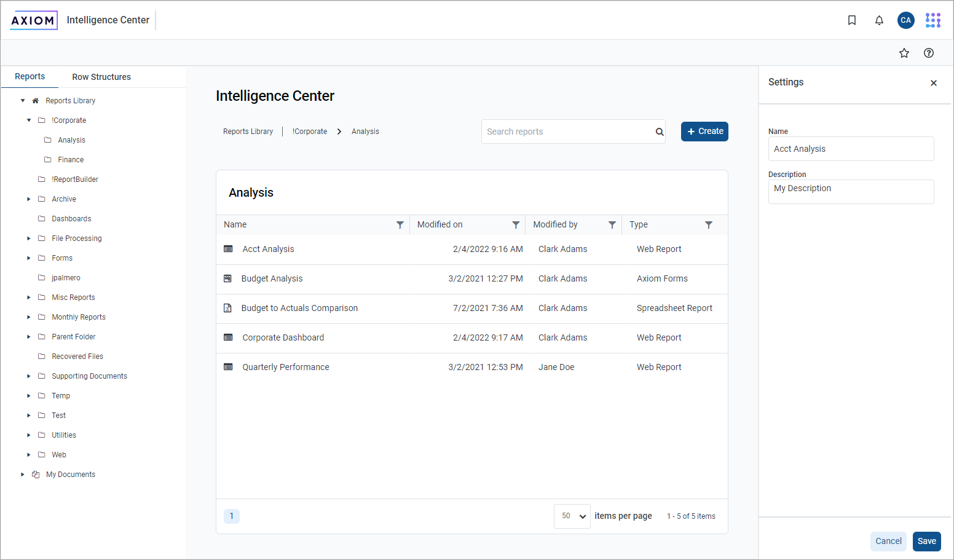Screen dimensions: 954x560
Task: Save the settings changes
Action: point(926,541)
